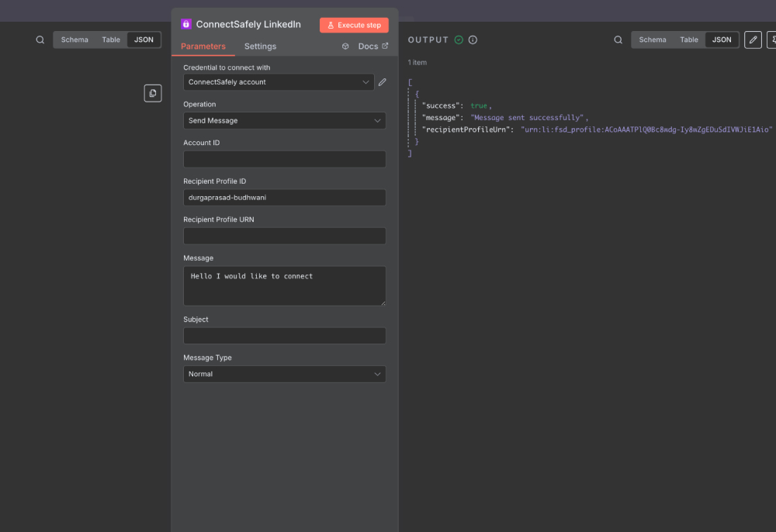
Task: Click the globe icon next to Docs
Action: point(345,46)
